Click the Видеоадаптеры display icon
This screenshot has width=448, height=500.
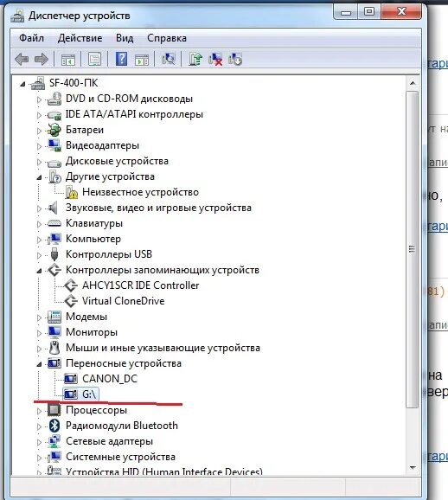pyautogui.click(x=54, y=145)
